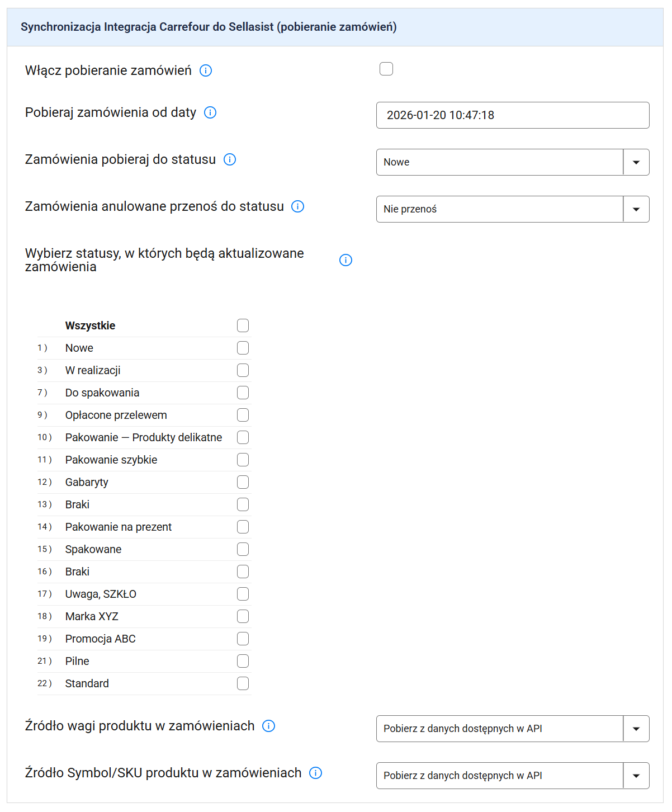Click the order download start date field
This screenshot has width=672, height=812.
click(x=513, y=115)
